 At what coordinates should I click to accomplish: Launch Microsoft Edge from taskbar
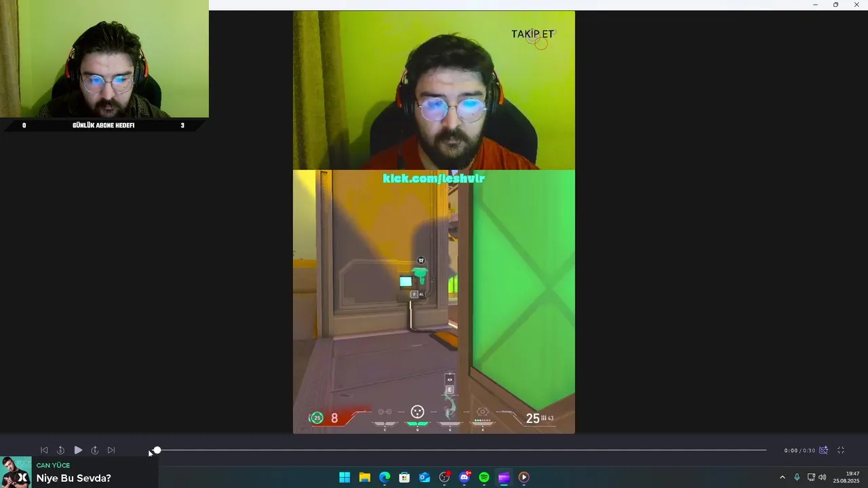coord(384,477)
